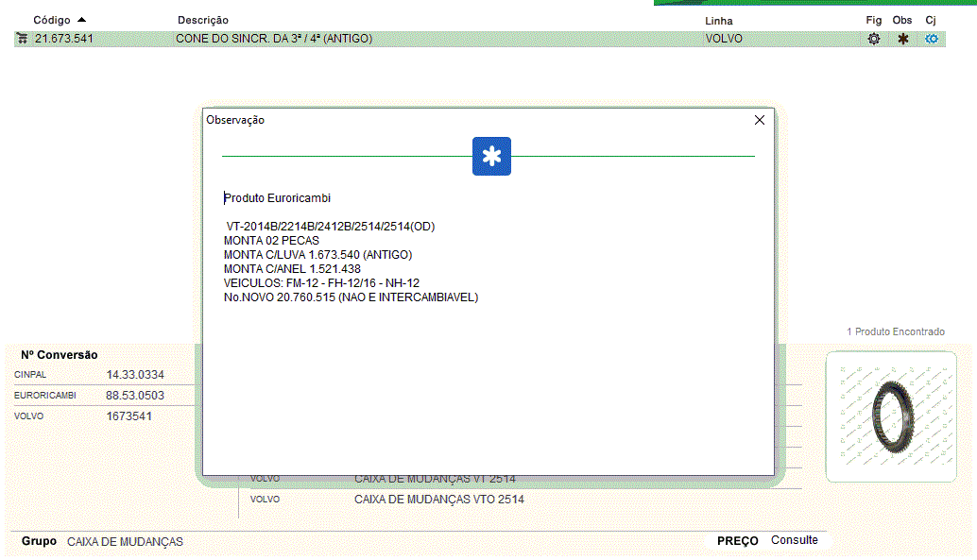Open the blue Cj gear icon
Screen dimensions: 977x560
coord(932,39)
